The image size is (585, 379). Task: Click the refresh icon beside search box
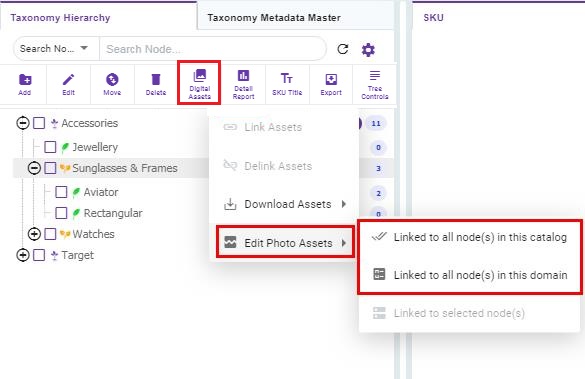(342, 49)
